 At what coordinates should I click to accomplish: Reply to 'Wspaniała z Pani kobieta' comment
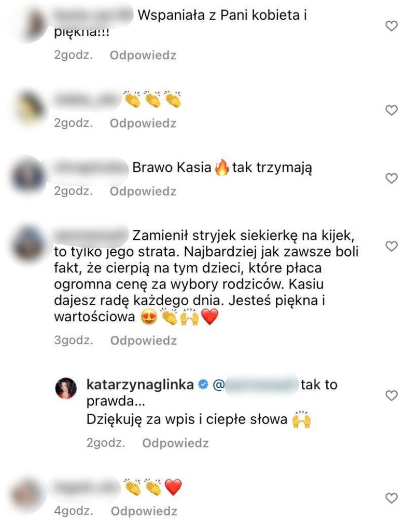point(143,55)
